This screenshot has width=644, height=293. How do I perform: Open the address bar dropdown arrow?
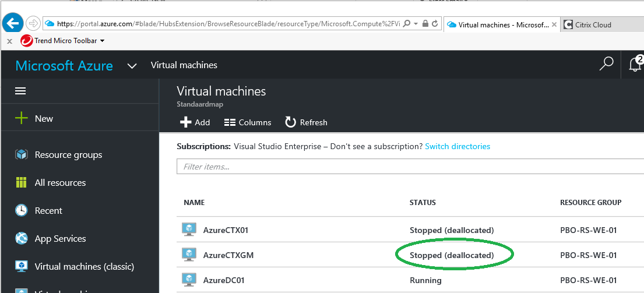point(416,24)
